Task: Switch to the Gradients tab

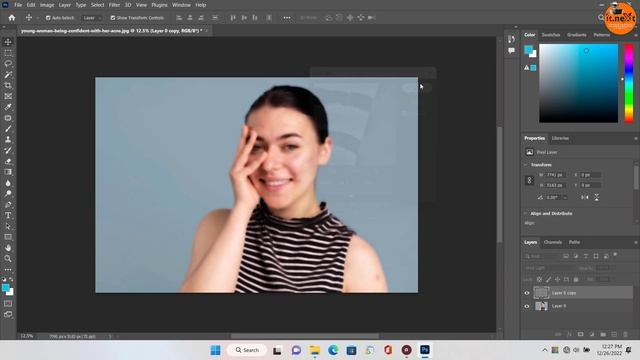Action: pyautogui.click(x=577, y=35)
